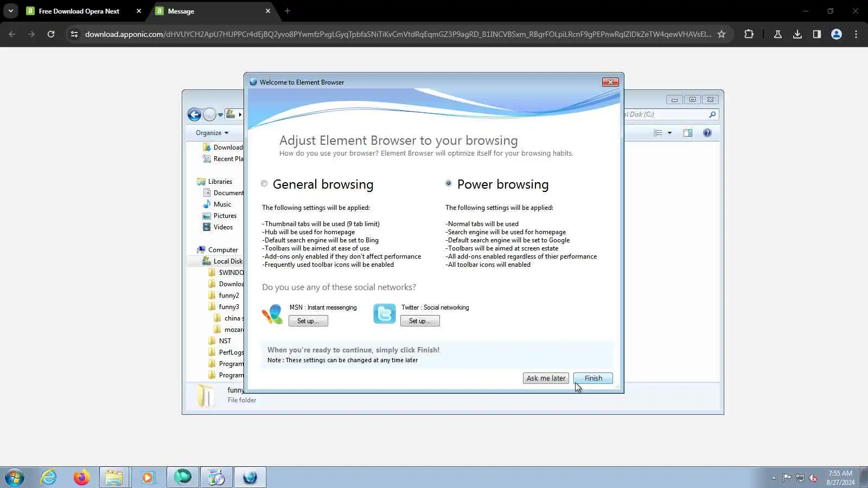The image size is (868, 488).
Task: Open Explorer help icon
Action: coord(707,133)
